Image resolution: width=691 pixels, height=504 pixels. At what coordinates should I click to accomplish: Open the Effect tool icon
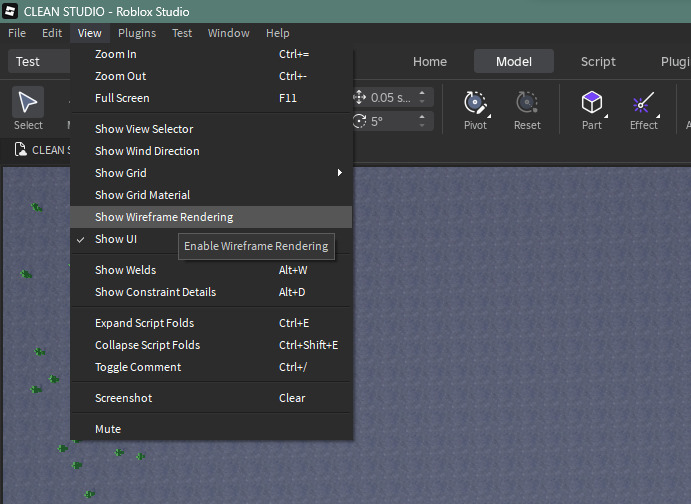coord(643,103)
